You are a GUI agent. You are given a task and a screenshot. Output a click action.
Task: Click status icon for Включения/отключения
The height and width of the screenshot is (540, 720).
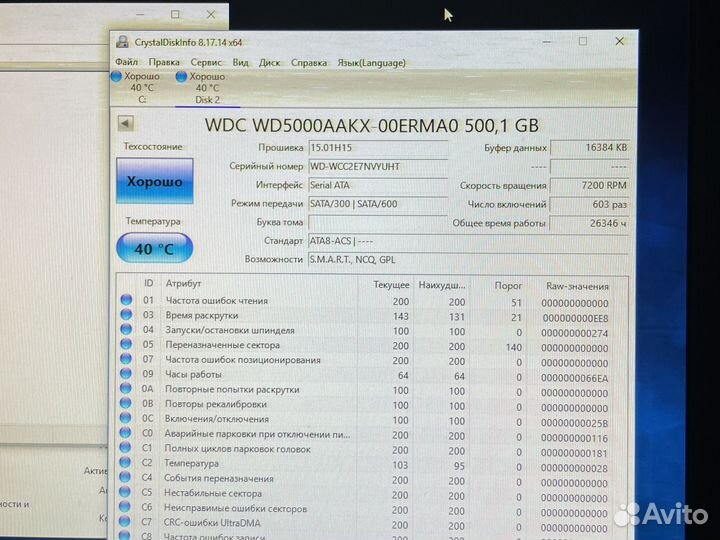[125, 418]
